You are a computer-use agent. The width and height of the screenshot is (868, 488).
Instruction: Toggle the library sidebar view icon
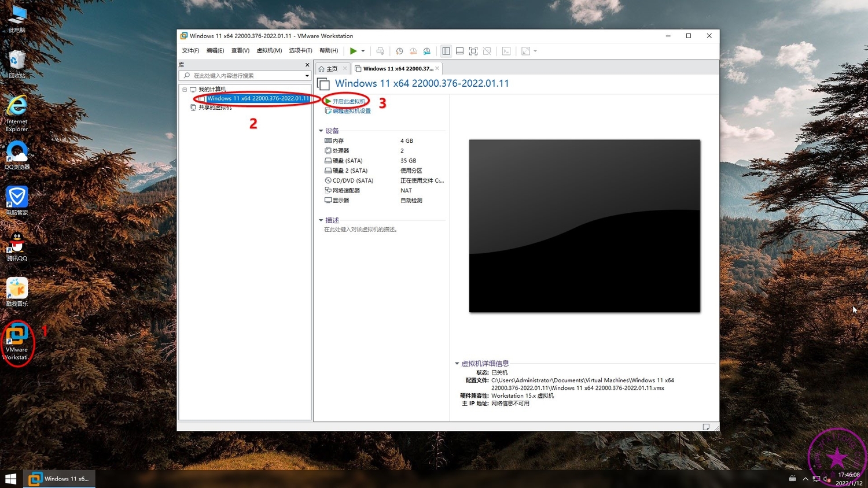446,51
